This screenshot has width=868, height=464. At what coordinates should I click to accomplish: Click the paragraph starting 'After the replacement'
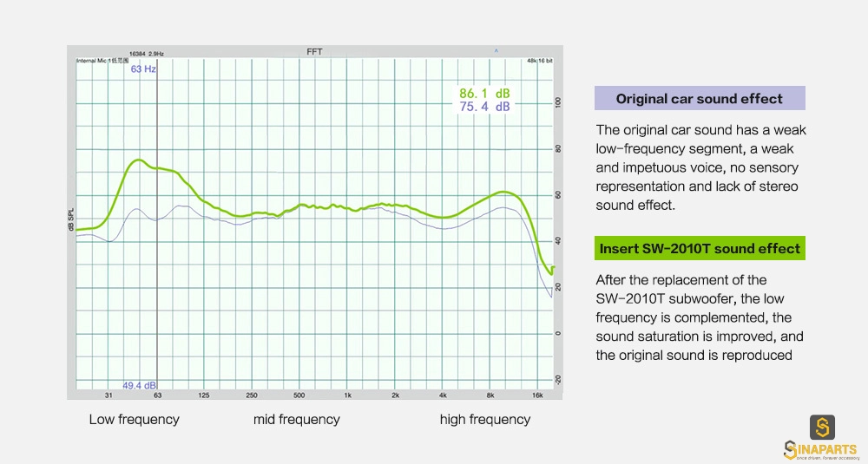point(699,317)
